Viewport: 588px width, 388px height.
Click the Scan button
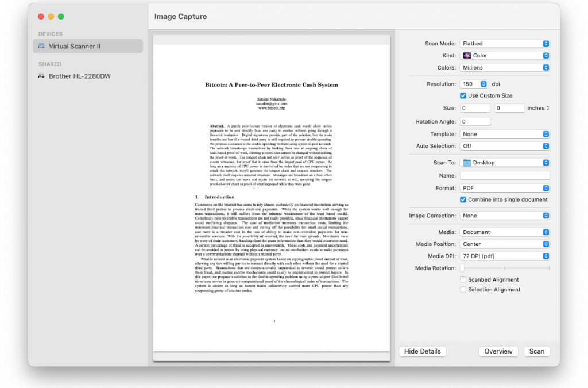[x=537, y=351]
